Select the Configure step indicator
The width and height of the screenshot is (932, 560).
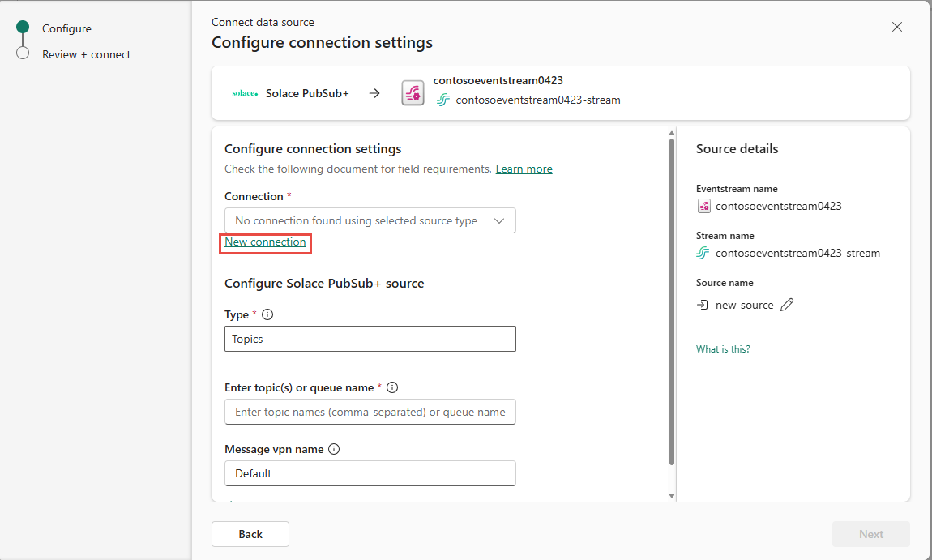click(23, 27)
